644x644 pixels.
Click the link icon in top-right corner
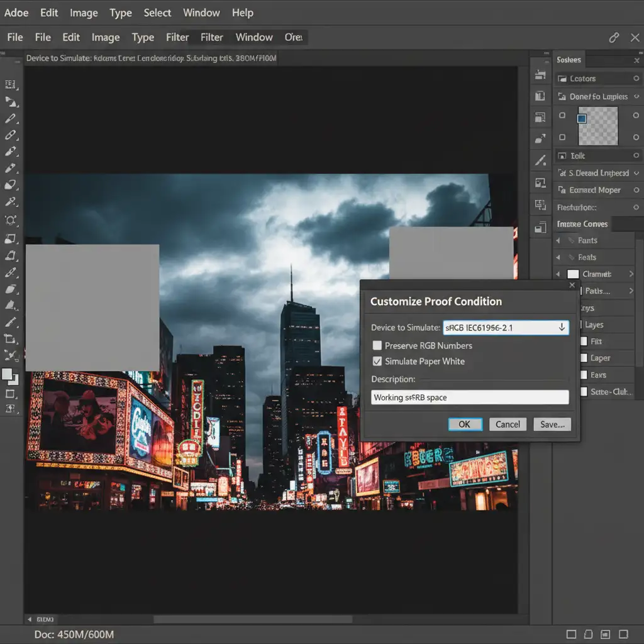tap(614, 38)
